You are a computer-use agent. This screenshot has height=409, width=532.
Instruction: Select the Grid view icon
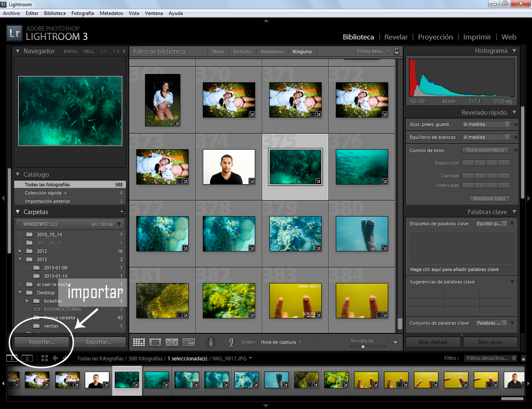(x=139, y=342)
